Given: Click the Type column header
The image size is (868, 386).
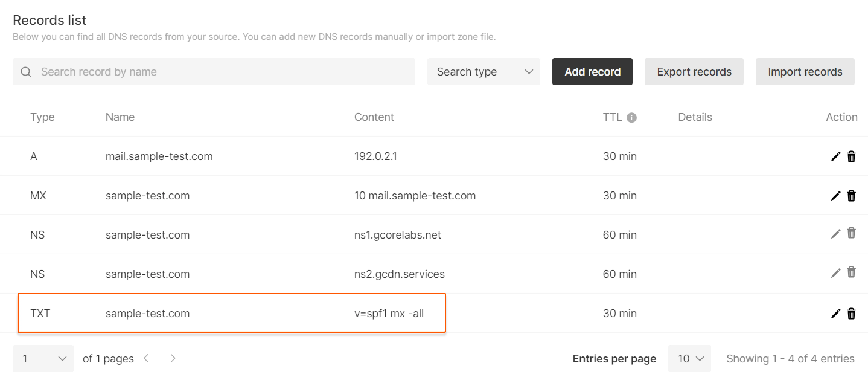Looking at the screenshot, I should click(x=42, y=117).
